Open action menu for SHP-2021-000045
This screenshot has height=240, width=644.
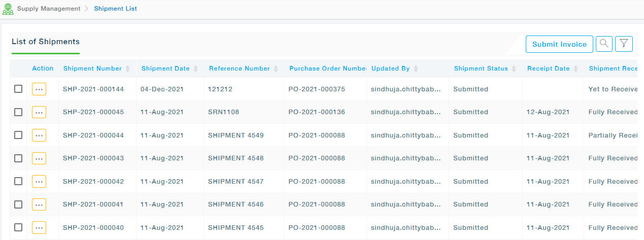coord(39,112)
